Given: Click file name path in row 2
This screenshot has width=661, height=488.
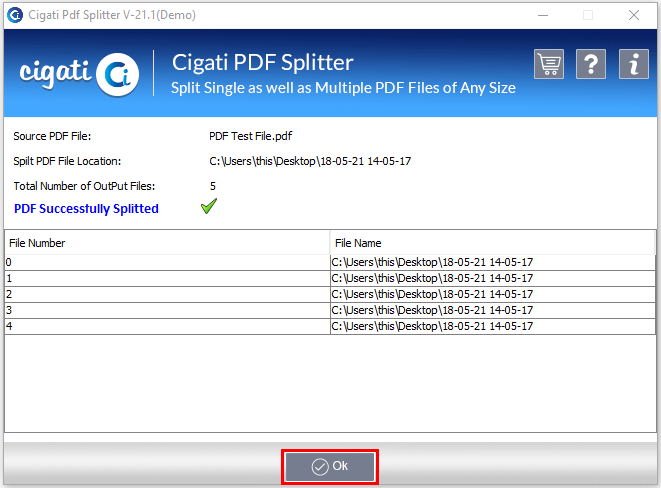Looking at the screenshot, I should click(493, 294).
